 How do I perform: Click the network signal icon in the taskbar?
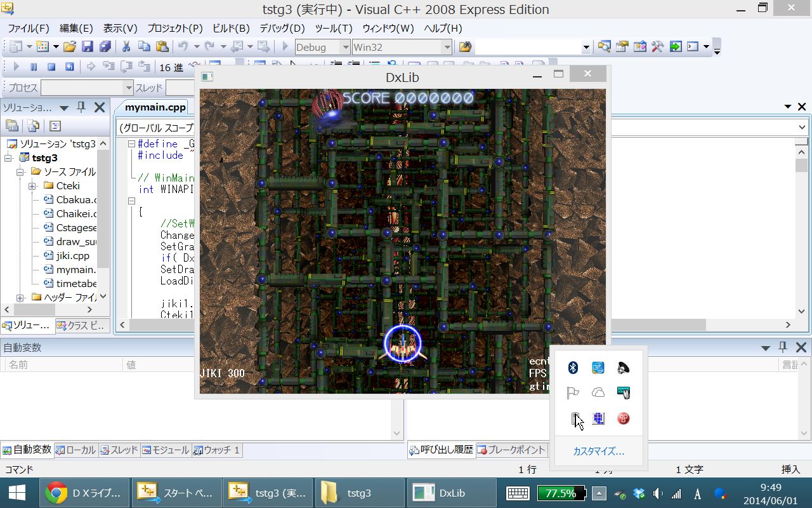[x=677, y=493]
